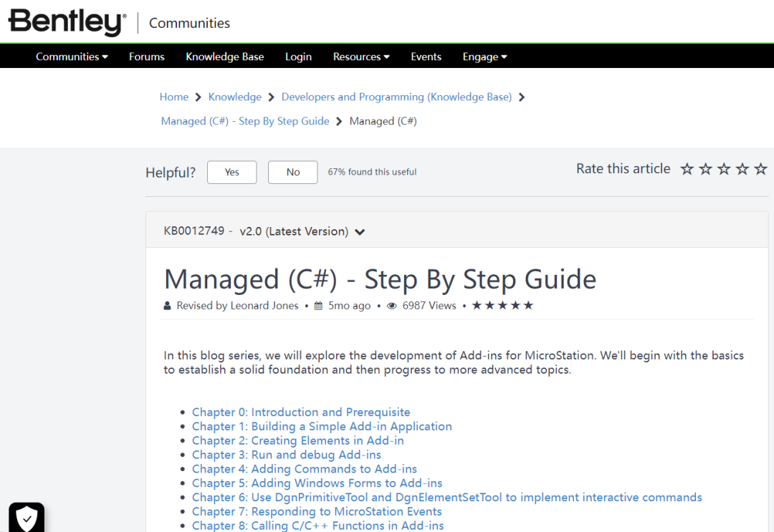Open Knowledge Base nav item

coord(224,57)
